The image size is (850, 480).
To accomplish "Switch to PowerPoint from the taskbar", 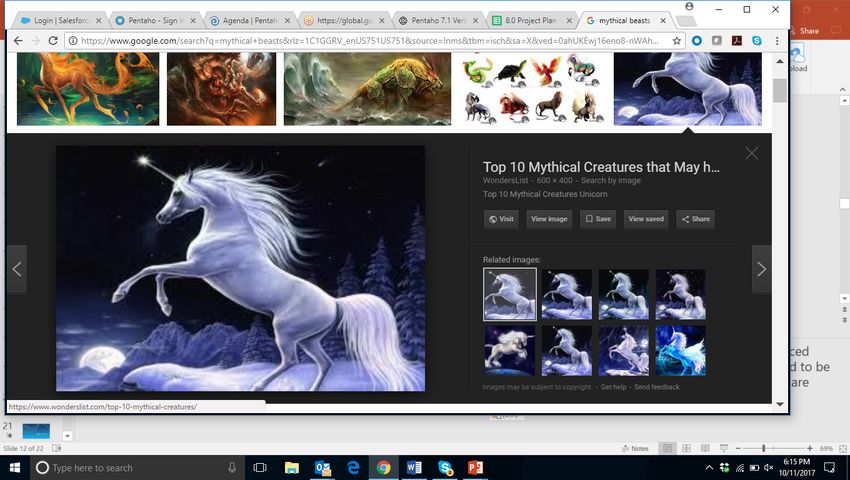I will pyautogui.click(x=475, y=468).
